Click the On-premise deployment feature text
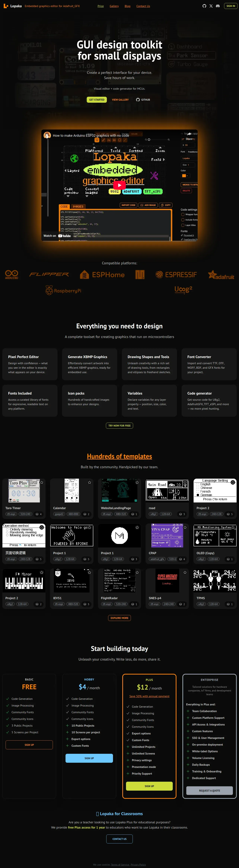This screenshot has width=239, height=868. tap(207, 745)
